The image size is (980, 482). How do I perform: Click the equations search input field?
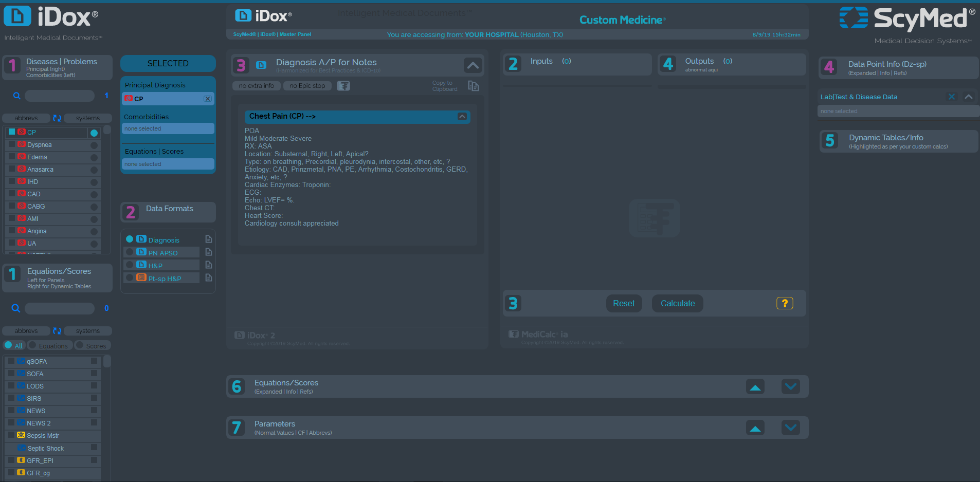[60, 308]
